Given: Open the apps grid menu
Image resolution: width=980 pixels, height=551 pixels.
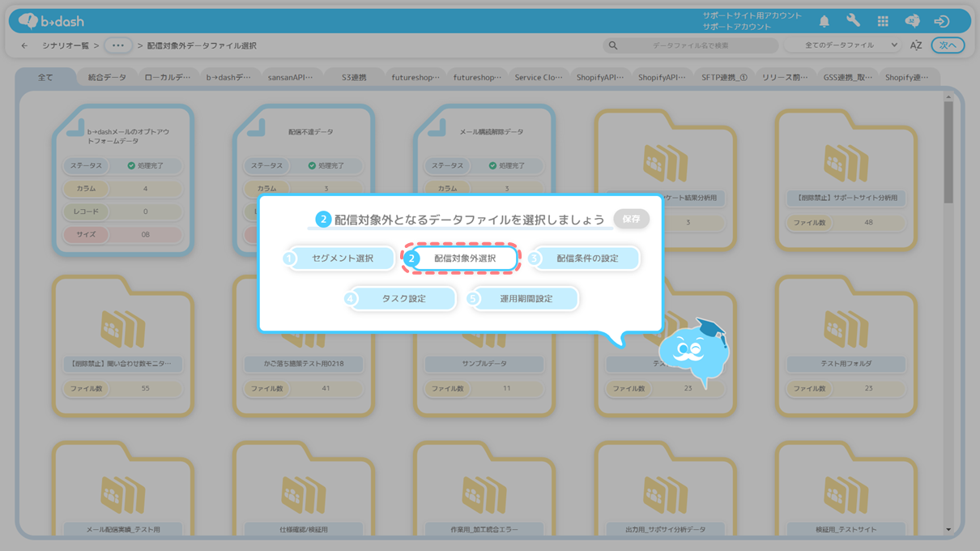Looking at the screenshot, I should 883,21.
